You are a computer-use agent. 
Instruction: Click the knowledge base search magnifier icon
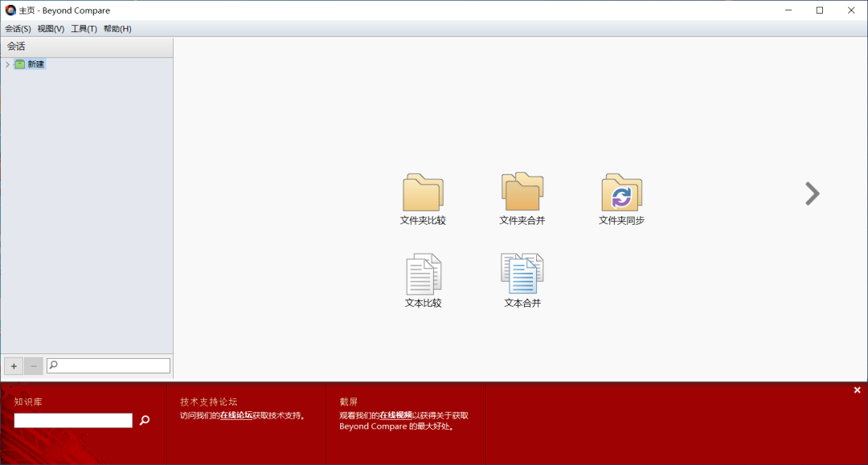145,420
